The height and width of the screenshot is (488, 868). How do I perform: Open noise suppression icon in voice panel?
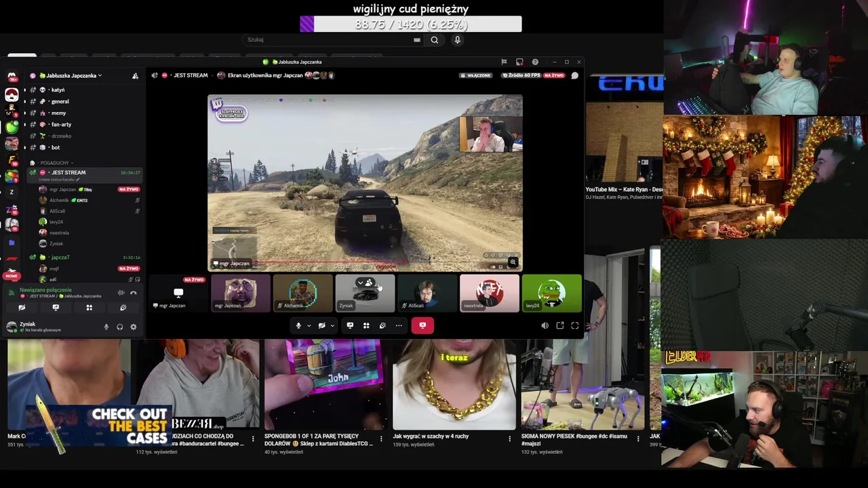pos(121,293)
